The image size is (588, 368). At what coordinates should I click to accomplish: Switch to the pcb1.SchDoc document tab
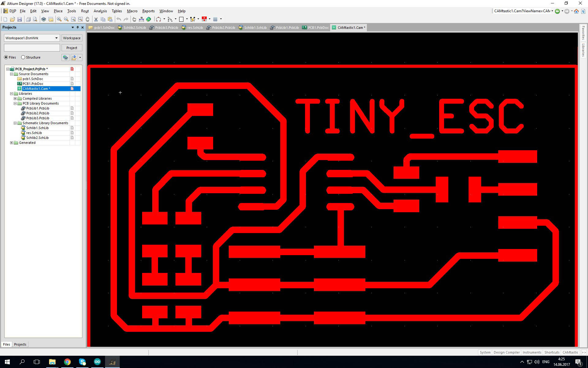pyautogui.click(x=102, y=28)
